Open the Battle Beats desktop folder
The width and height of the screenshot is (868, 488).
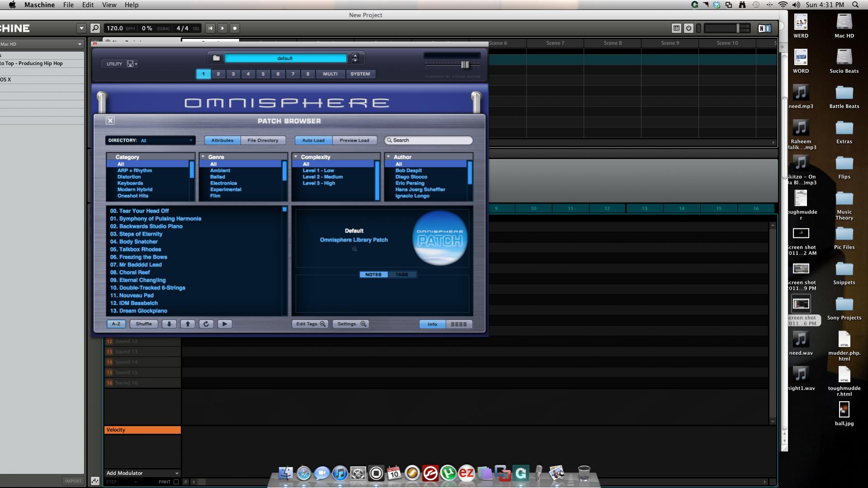pyautogui.click(x=844, y=93)
